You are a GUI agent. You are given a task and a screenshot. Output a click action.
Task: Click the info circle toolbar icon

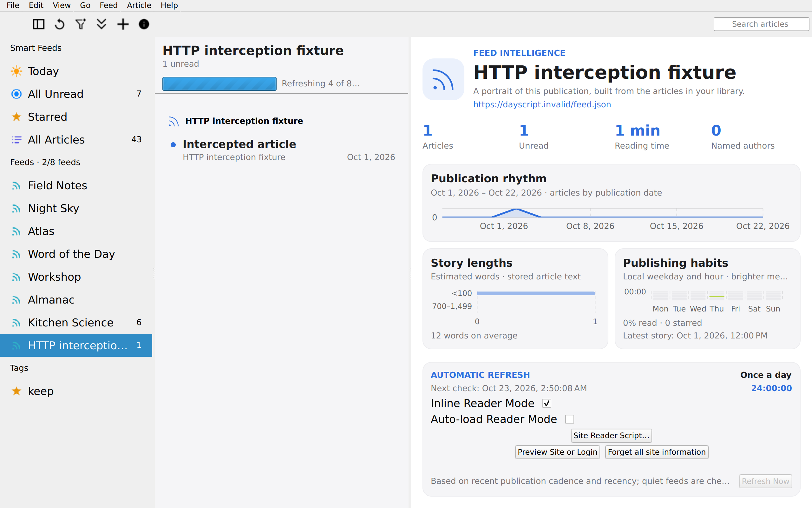pos(144,24)
